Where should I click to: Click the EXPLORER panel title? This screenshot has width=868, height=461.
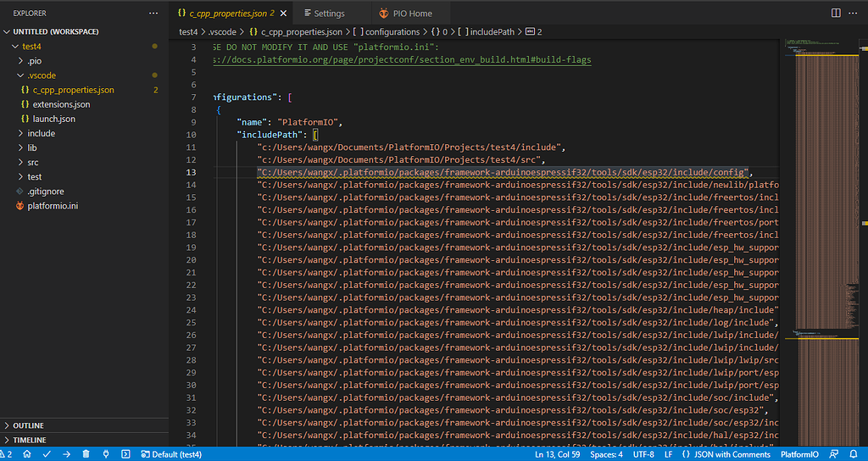coord(30,13)
